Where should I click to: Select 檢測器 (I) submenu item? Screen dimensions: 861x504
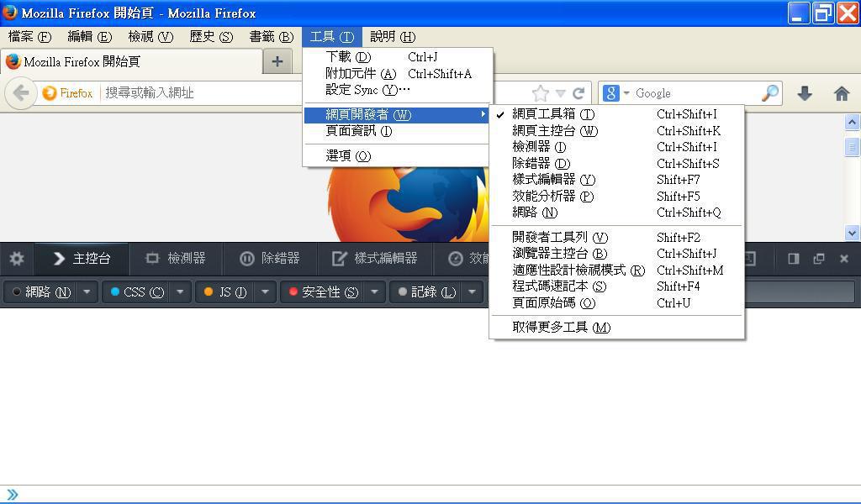(616, 147)
